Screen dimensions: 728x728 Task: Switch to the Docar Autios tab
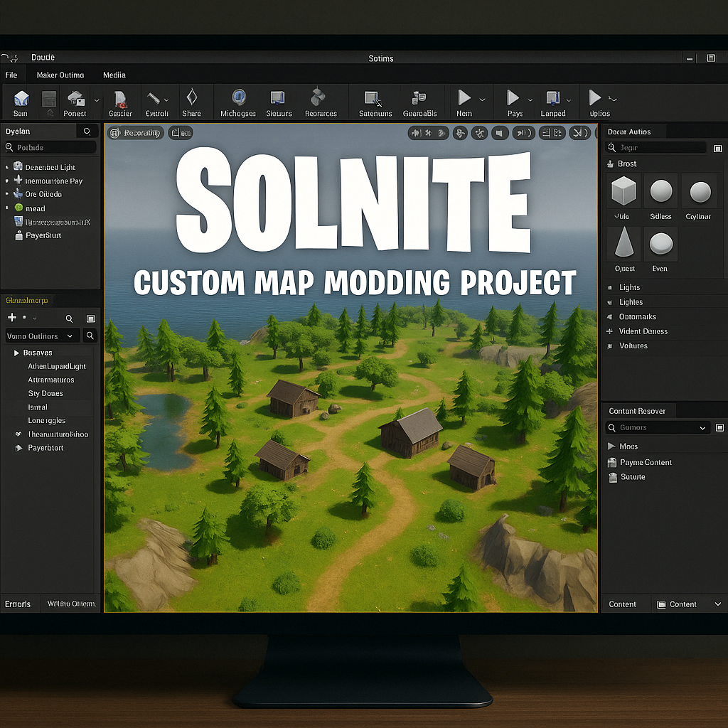[x=628, y=131]
